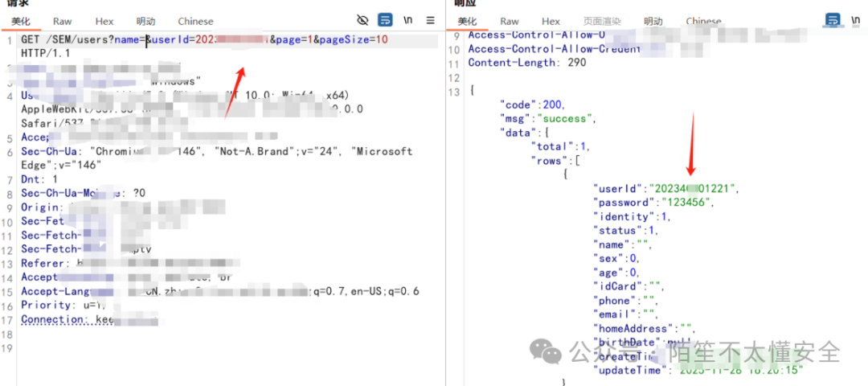
Task: Click "msg":"success" in response JSON
Action: click(x=547, y=118)
